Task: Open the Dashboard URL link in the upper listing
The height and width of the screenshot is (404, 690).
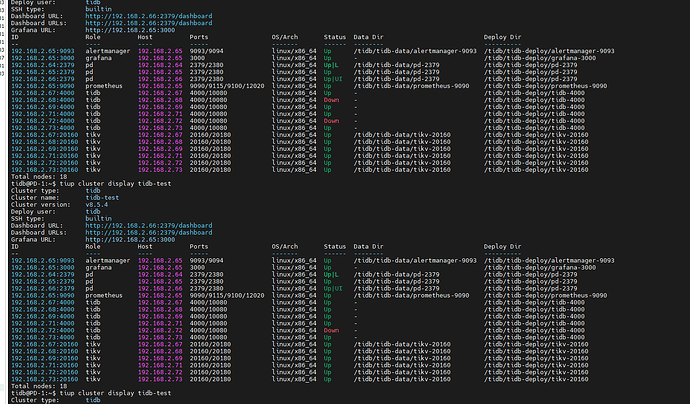Action: [x=149, y=16]
